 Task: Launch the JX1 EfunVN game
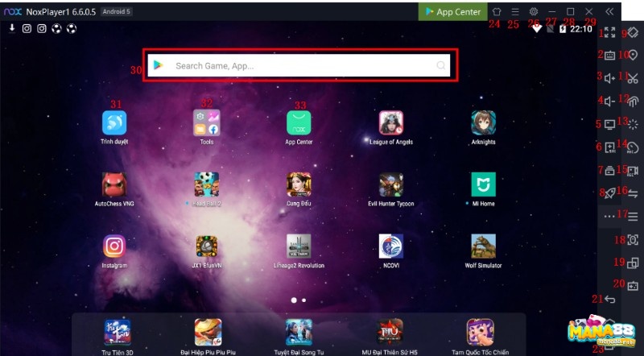pyautogui.click(x=207, y=251)
